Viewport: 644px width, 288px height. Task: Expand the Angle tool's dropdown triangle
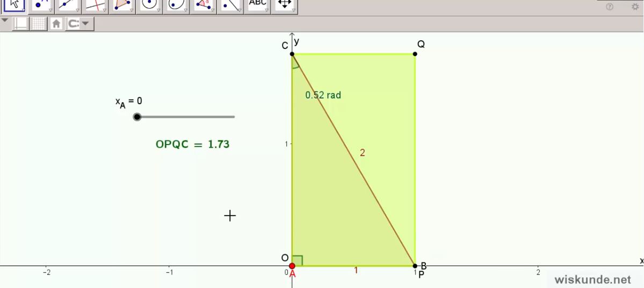[212, 10]
